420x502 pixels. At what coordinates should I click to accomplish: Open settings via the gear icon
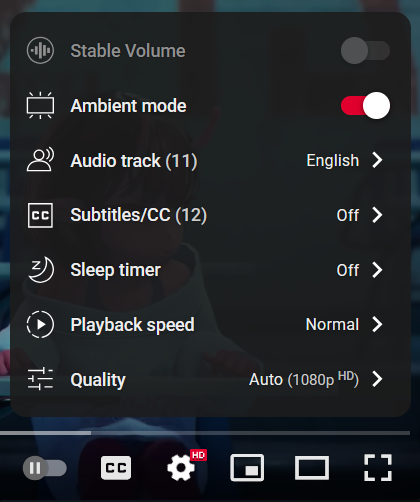[x=181, y=467]
